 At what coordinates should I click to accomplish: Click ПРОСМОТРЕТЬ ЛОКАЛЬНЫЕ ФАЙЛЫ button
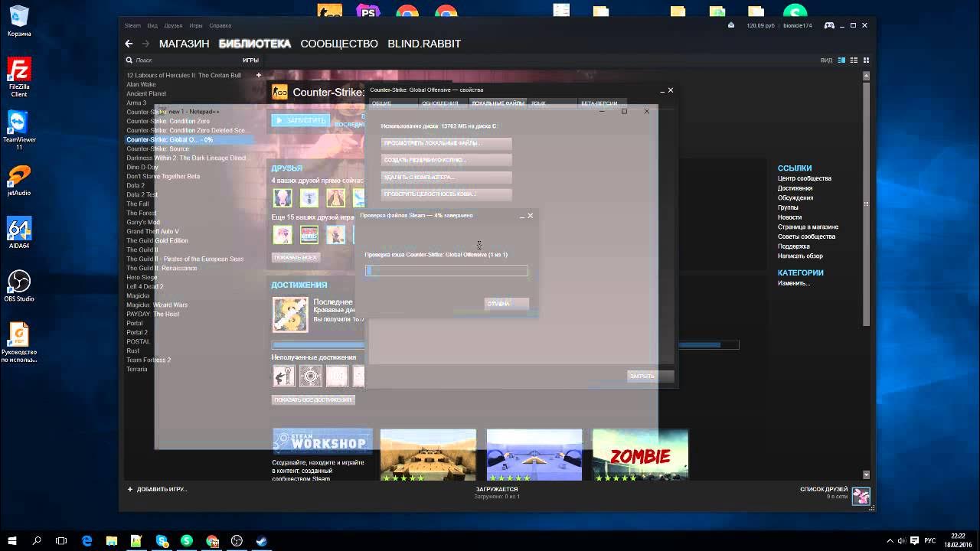click(x=446, y=143)
